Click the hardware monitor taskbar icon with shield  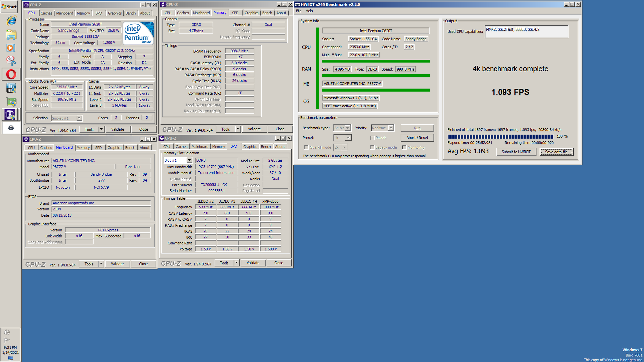tap(11, 88)
